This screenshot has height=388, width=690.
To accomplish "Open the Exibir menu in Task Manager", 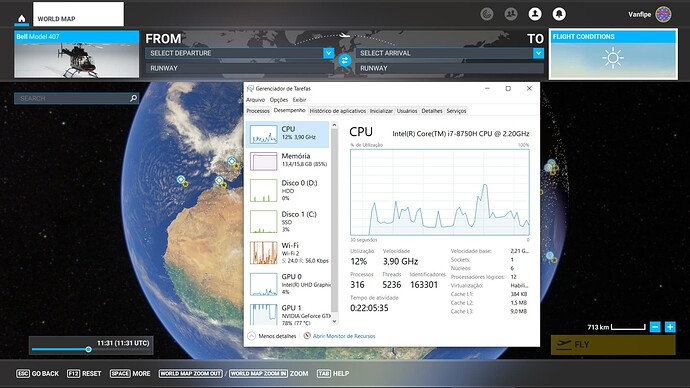I will click(299, 100).
